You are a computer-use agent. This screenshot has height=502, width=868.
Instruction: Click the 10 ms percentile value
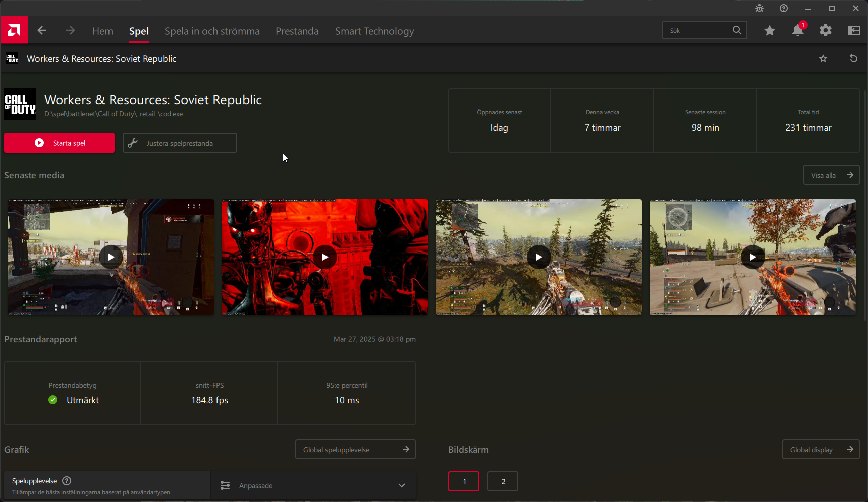point(347,400)
